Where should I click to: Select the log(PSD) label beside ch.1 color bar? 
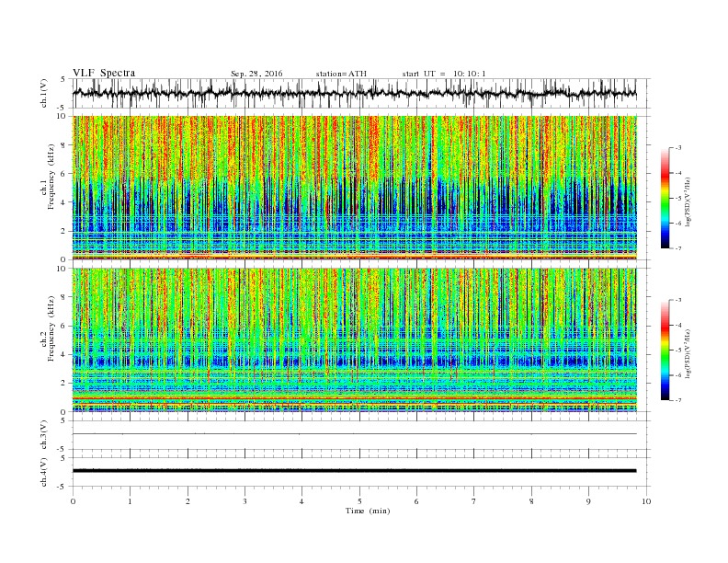688,201
